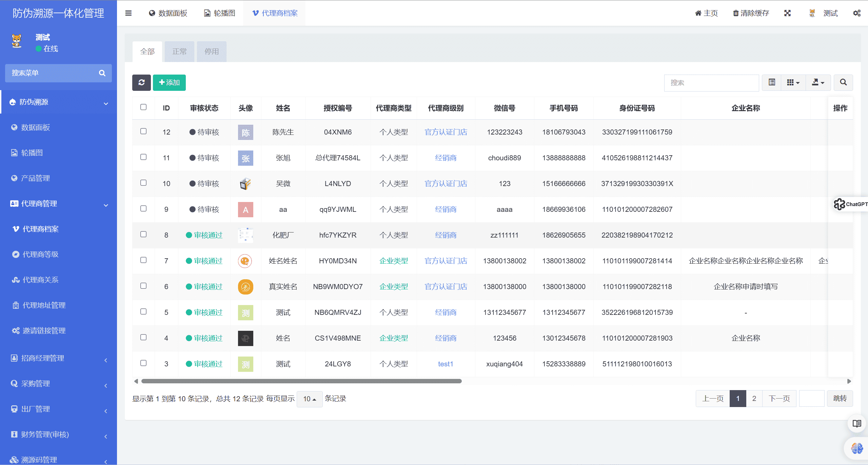Go to 主页 home in header
Screen dimensions: 868x465
point(706,13)
